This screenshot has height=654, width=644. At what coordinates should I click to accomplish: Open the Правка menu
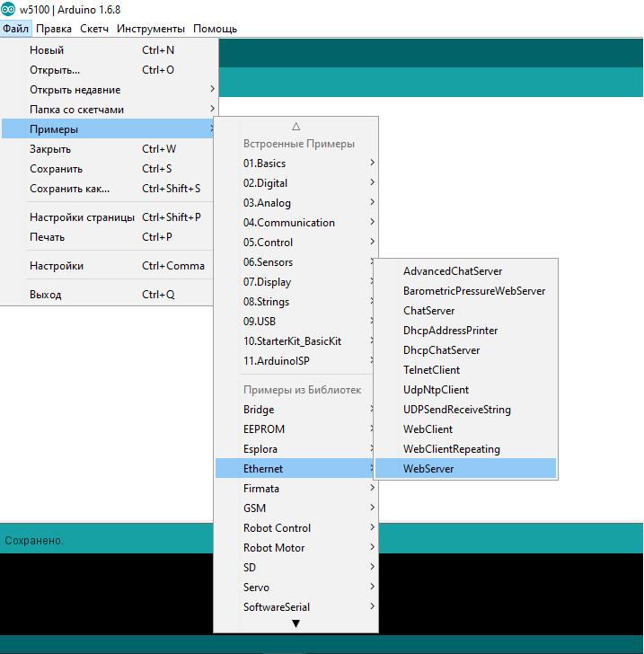coord(54,29)
